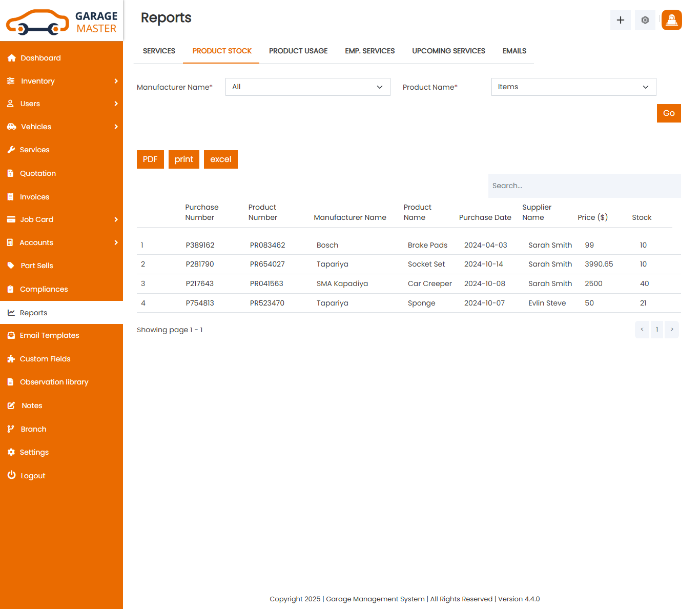Click the Go button
The image size is (700, 609).
coord(669,113)
